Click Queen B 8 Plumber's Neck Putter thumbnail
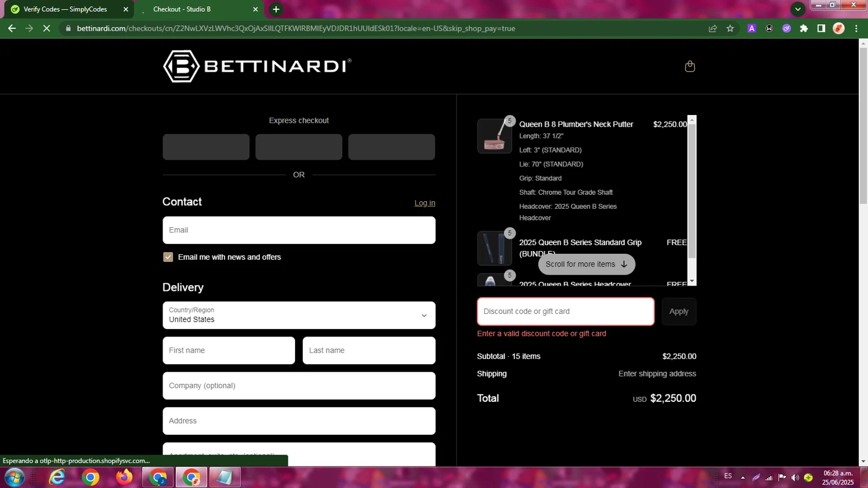This screenshot has width=868, height=488. pos(494,136)
